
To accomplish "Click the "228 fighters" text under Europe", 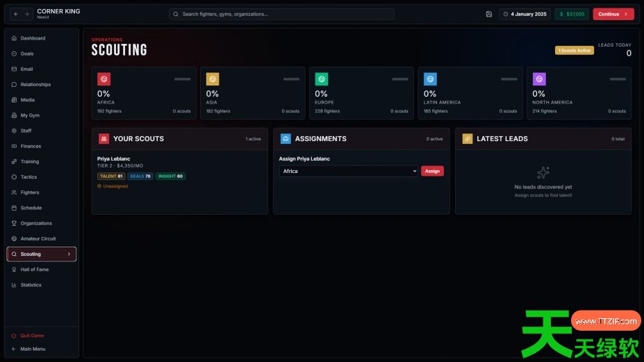I will click(327, 111).
